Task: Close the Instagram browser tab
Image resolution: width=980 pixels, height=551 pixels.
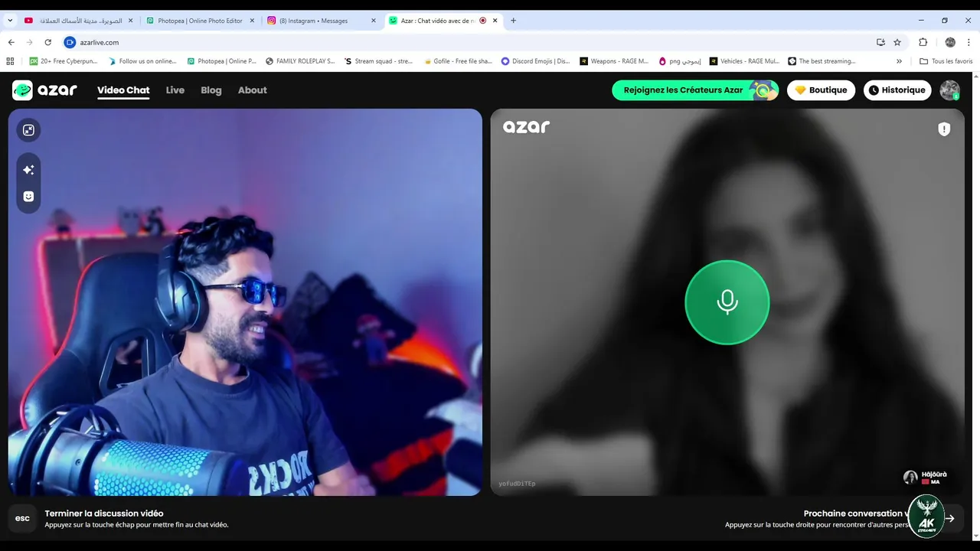Action: coord(374,21)
